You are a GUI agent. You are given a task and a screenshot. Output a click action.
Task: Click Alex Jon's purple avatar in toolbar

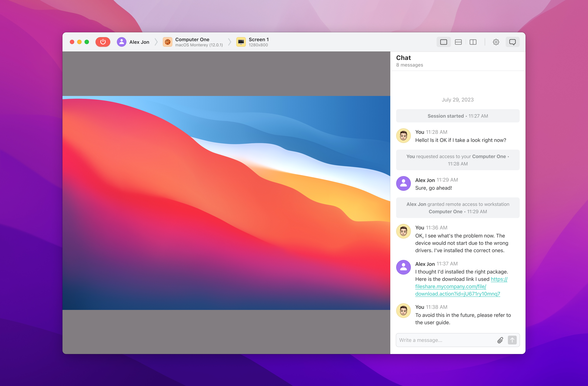tap(122, 42)
